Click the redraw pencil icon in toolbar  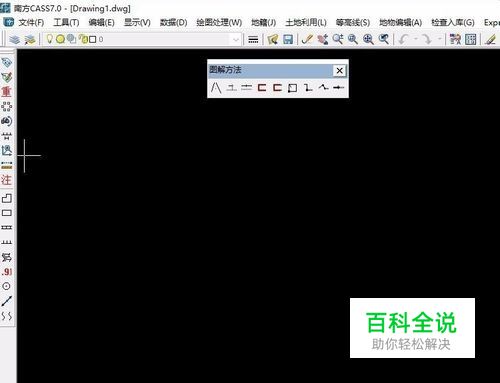[307, 39]
